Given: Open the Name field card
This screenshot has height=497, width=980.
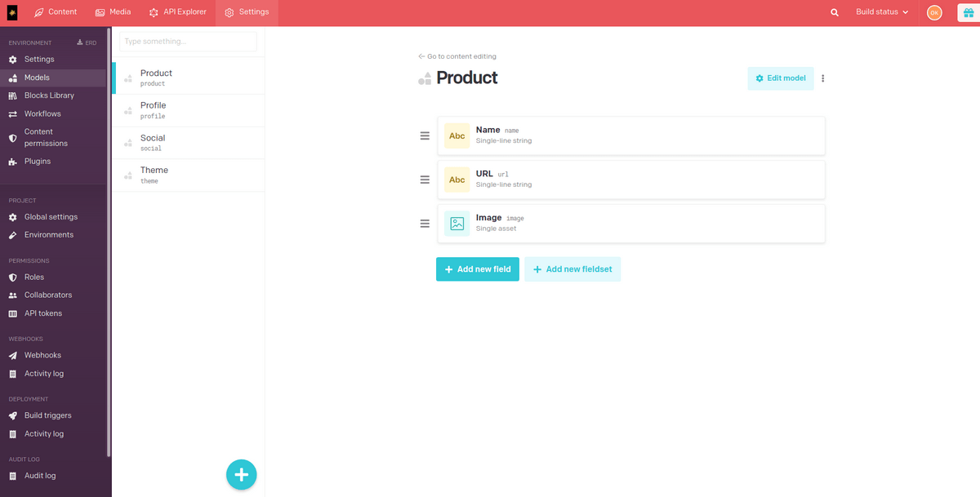Looking at the screenshot, I should [x=631, y=135].
